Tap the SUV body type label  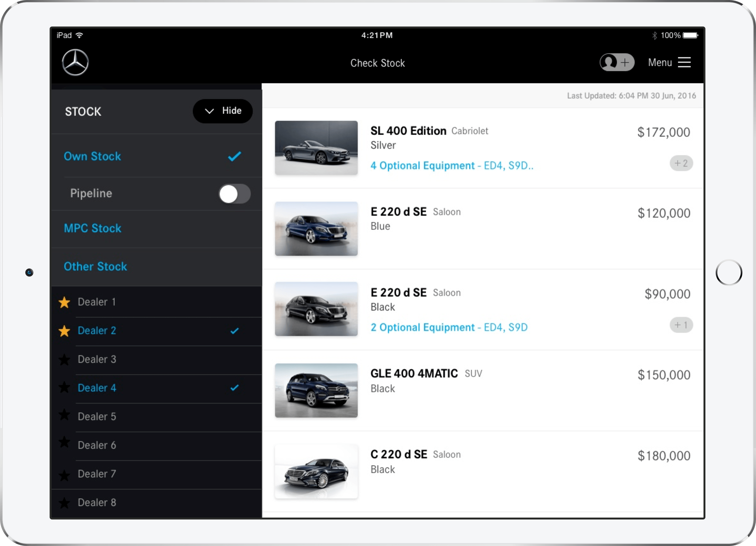[x=473, y=374]
